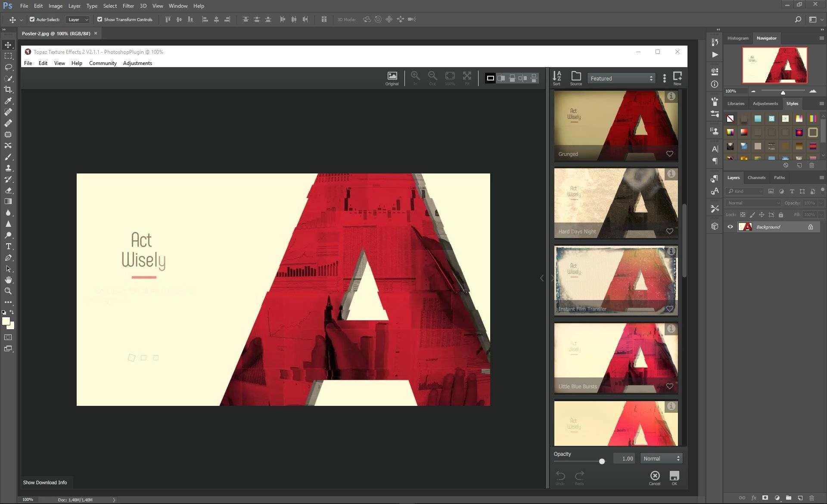The height and width of the screenshot is (504, 827).
Task: Click the New preset icon
Action: [677, 78]
